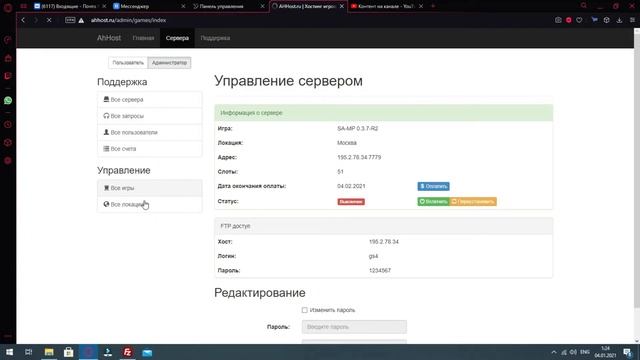Open Task View on the taskbar

coord(29,352)
